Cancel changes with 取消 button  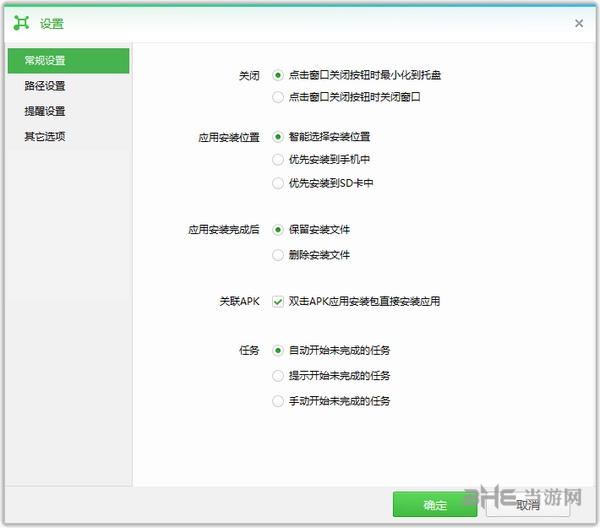pos(528,505)
